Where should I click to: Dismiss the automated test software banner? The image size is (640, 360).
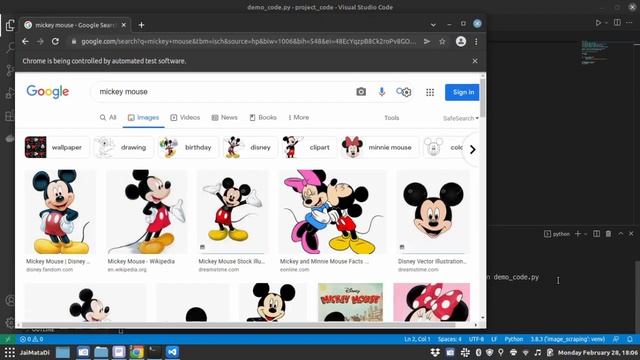475,61
